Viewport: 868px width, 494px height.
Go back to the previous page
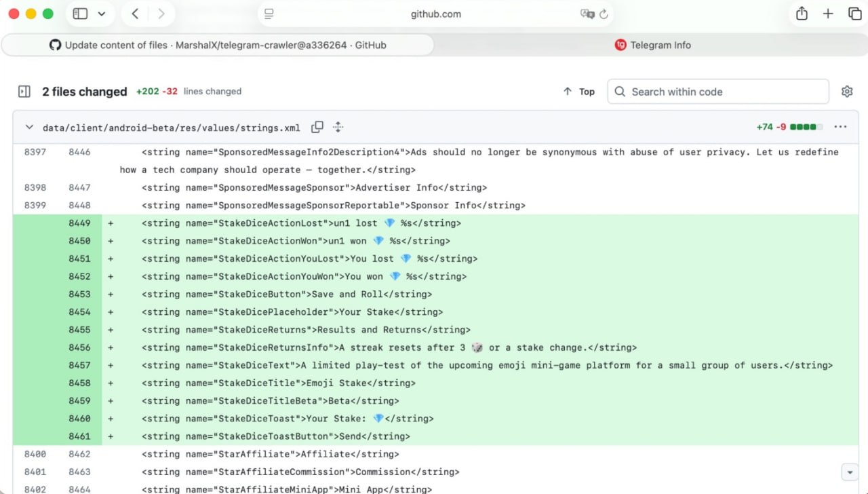point(135,14)
